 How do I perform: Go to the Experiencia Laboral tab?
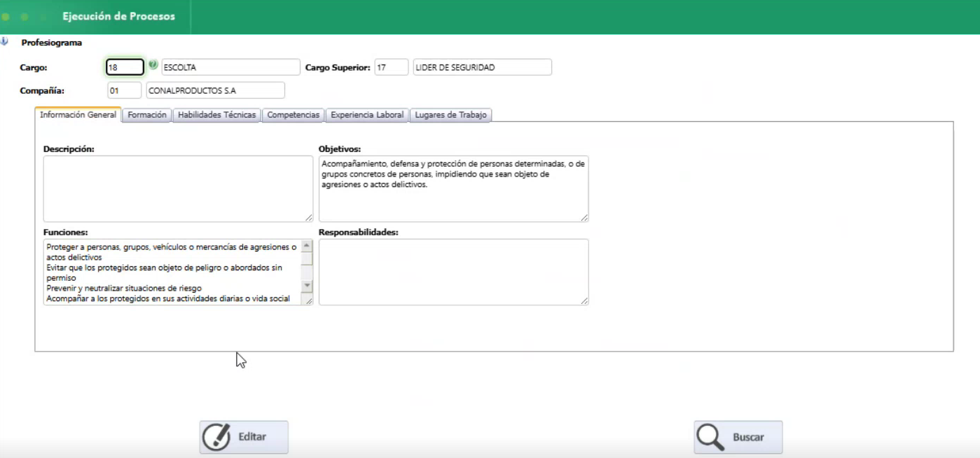click(x=368, y=116)
